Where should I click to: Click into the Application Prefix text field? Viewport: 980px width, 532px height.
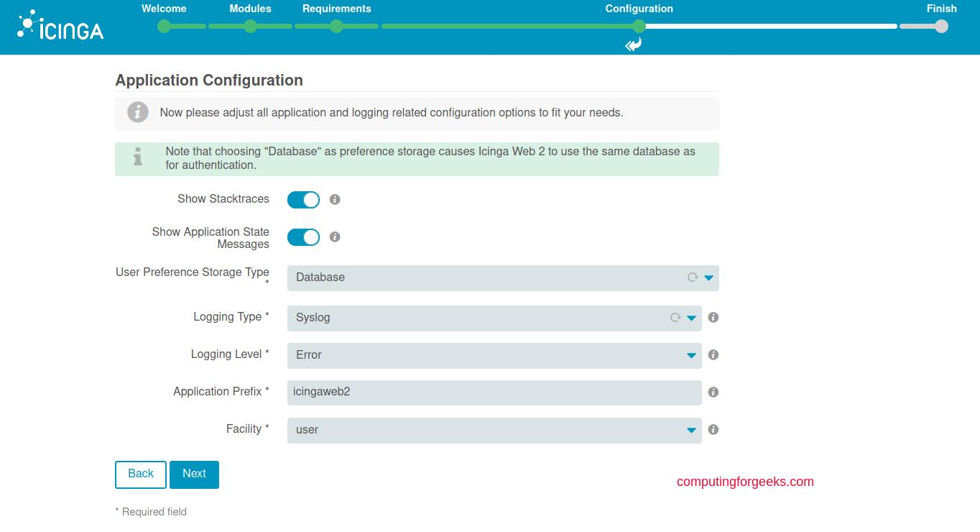[x=494, y=393]
